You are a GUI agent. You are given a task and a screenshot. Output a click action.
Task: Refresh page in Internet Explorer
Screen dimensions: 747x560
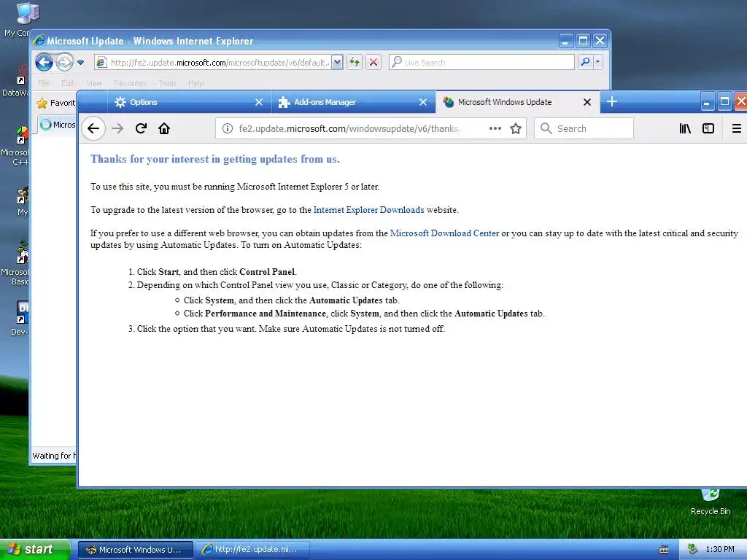355,63
